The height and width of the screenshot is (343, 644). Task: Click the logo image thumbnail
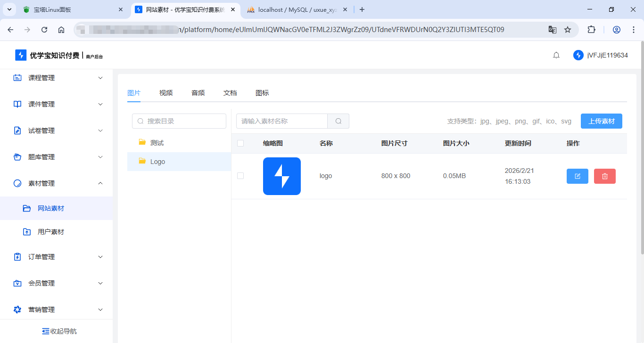[x=281, y=176]
